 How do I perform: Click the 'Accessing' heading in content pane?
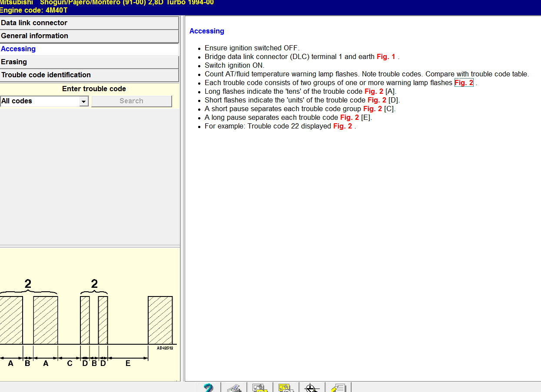[x=207, y=31]
